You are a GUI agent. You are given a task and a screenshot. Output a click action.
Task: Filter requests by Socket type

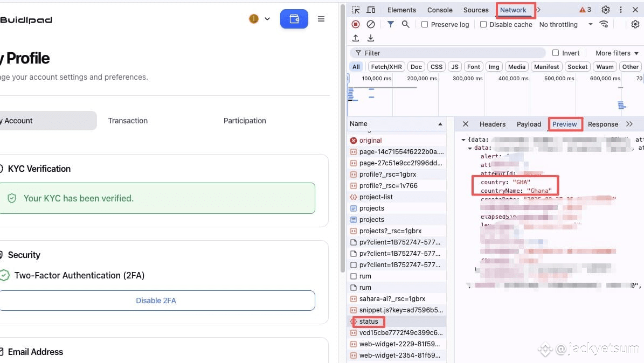pyautogui.click(x=578, y=67)
